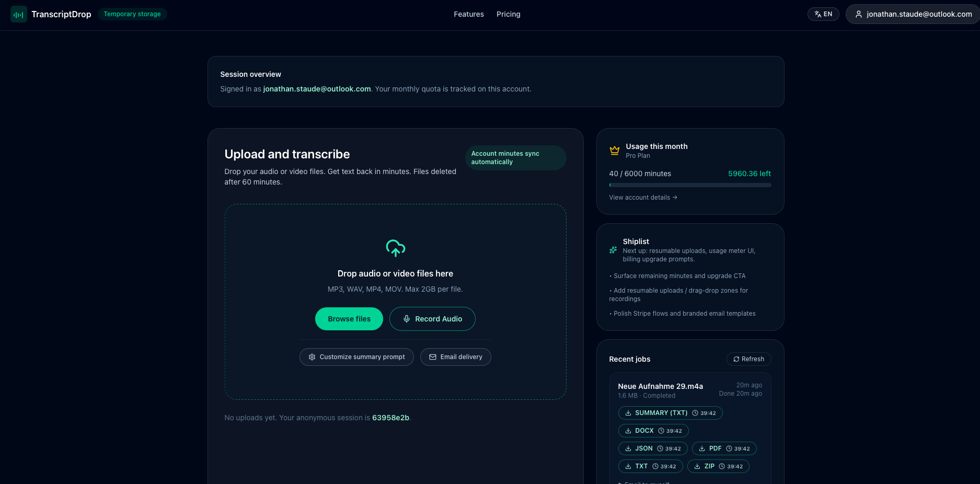Screen dimensions: 980x484
Task: Click the Drop audio or video files here text
Action: [395, 273]
